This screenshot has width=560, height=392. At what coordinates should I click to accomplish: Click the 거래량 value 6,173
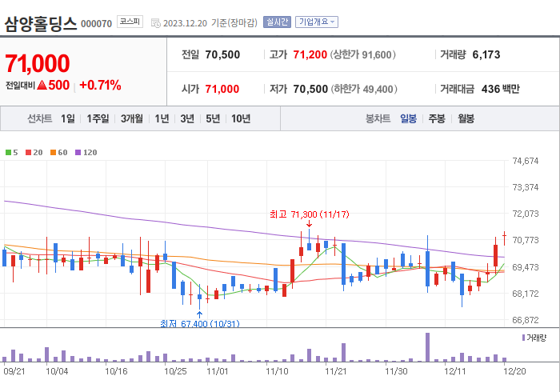pos(486,54)
